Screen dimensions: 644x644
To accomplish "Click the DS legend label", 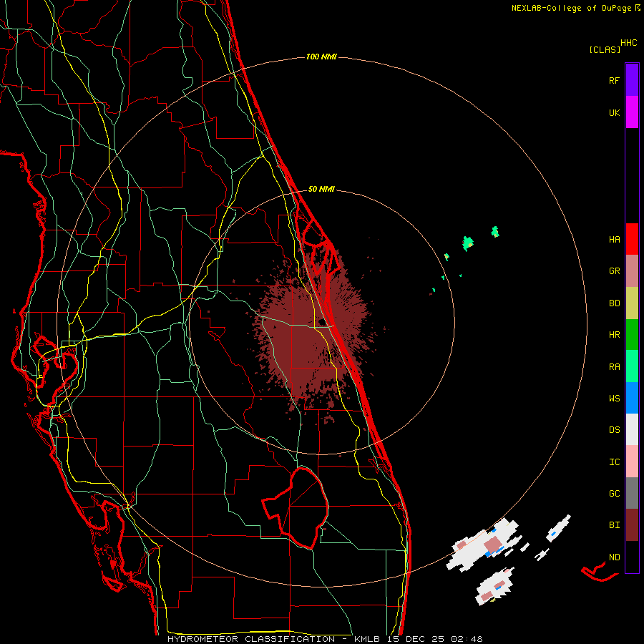I will [x=614, y=430].
